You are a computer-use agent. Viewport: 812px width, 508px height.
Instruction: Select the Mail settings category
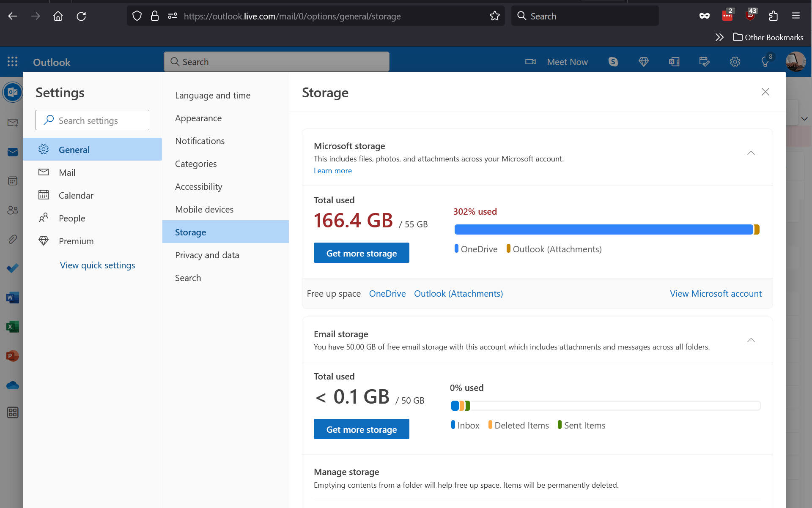[x=67, y=172]
